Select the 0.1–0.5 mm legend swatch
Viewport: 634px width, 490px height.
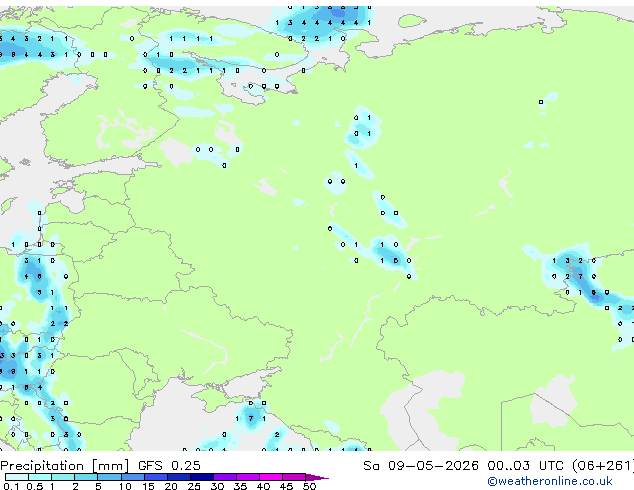click(17, 477)
